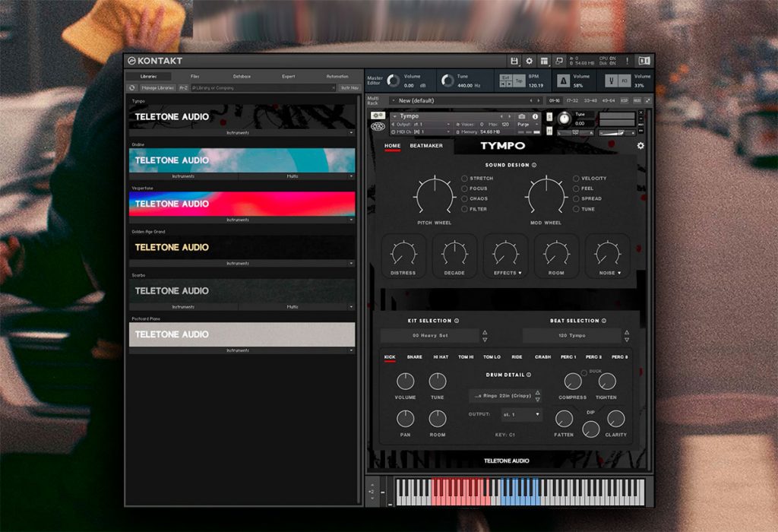Click the next beat down arrow

(x=627, y=340)
